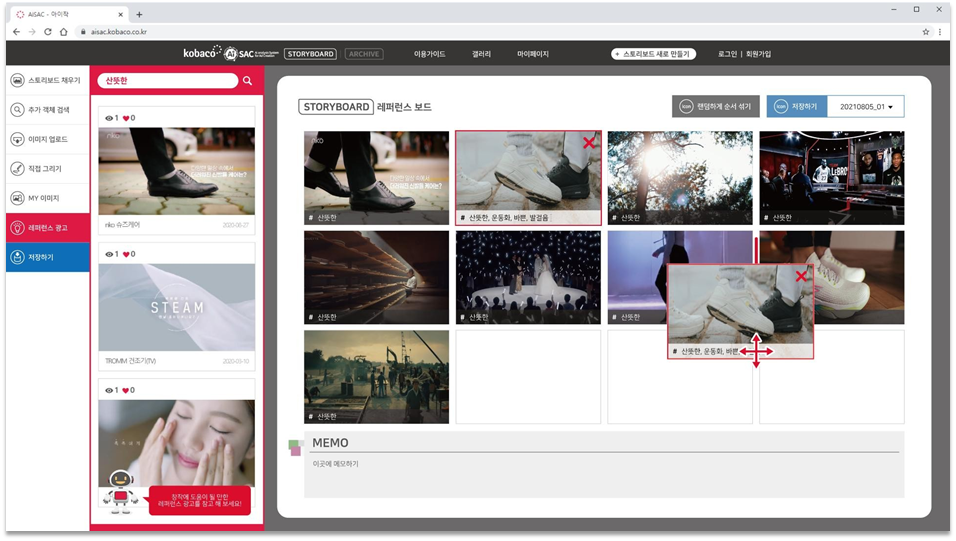Click the 로그인 link
This screenshot has height=541, width=956.
[x=727, y=54]
